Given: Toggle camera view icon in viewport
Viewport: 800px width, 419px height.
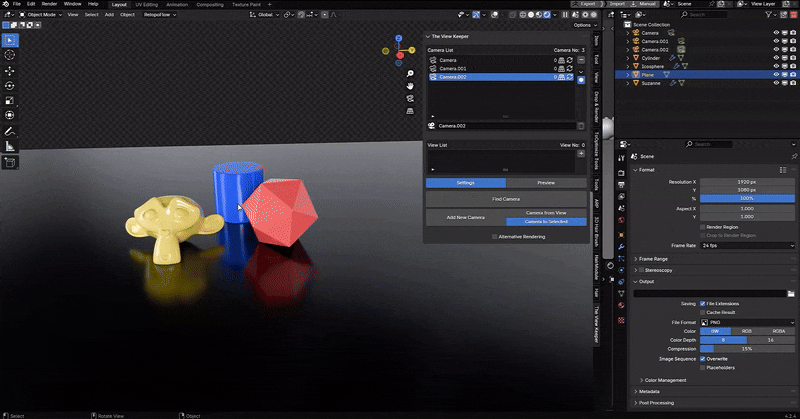Looking at the screenshot, I should [x=410, y=98].
